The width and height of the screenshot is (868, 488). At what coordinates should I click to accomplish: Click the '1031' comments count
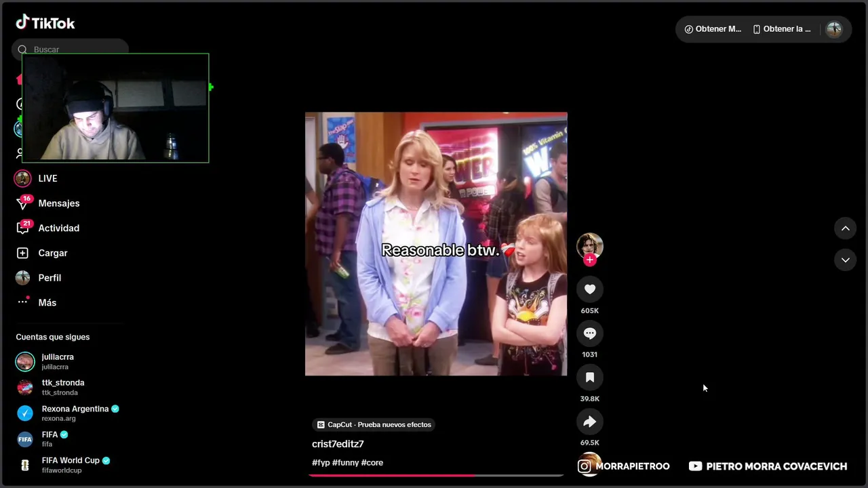(x=590, y=354)
